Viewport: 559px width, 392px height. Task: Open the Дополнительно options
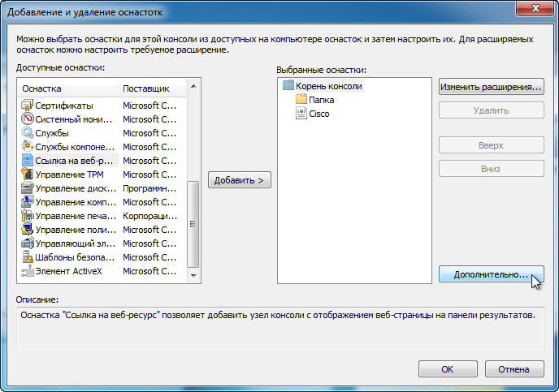492,274
